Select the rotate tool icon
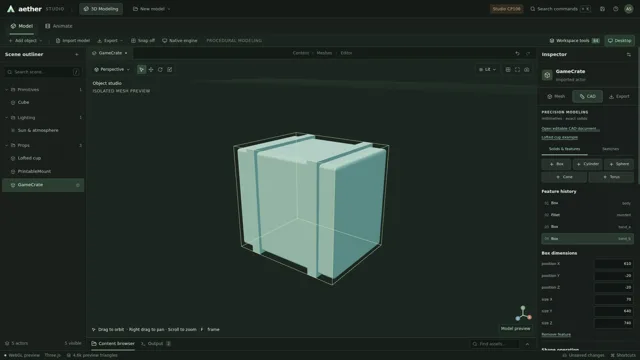Screen dimensions: 640x360 tap(160, 69)
